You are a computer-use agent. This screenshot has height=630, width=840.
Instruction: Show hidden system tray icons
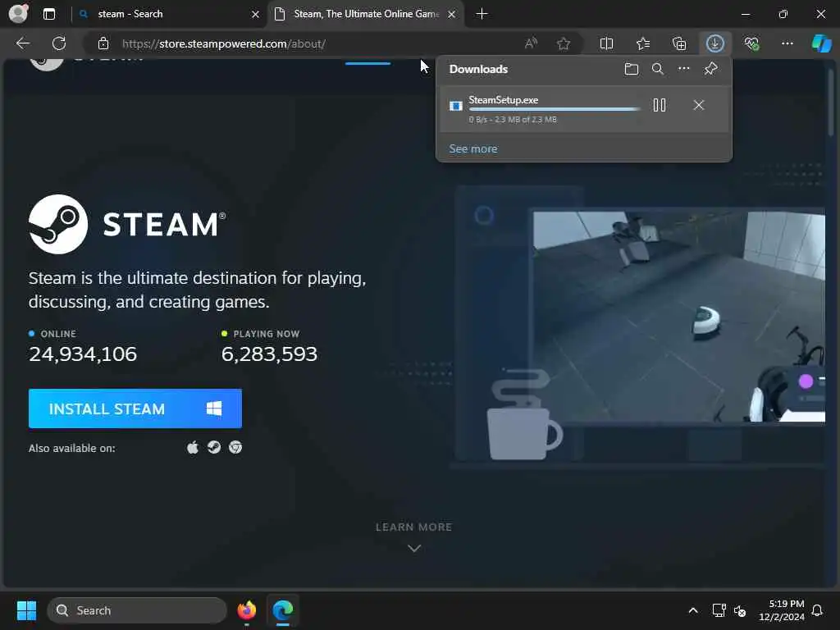coord(692,610)
